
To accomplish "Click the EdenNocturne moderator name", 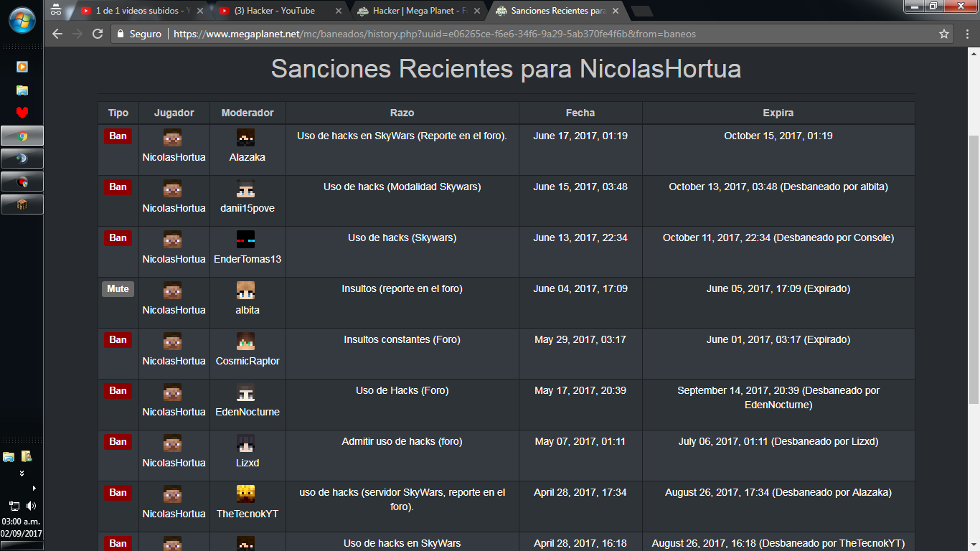I will pyautogui.click(x=248, y=412).
